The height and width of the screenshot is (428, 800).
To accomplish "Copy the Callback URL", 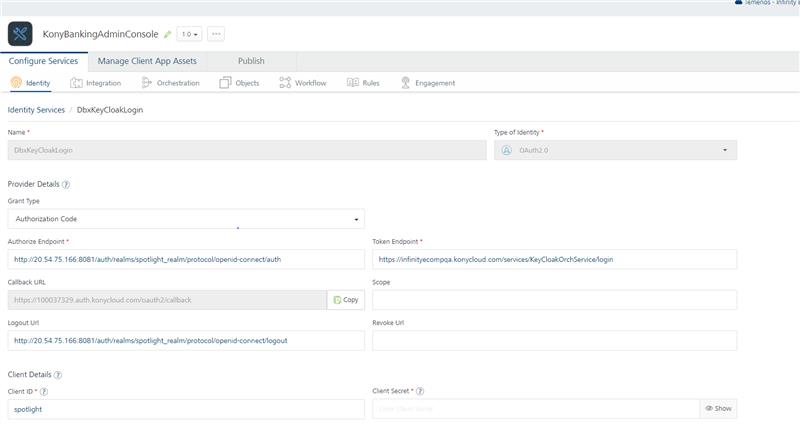I will click(x=346, y=300).
